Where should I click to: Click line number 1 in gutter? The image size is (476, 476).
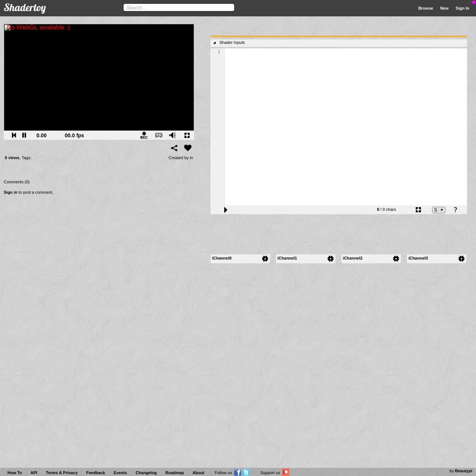[218, 52]
